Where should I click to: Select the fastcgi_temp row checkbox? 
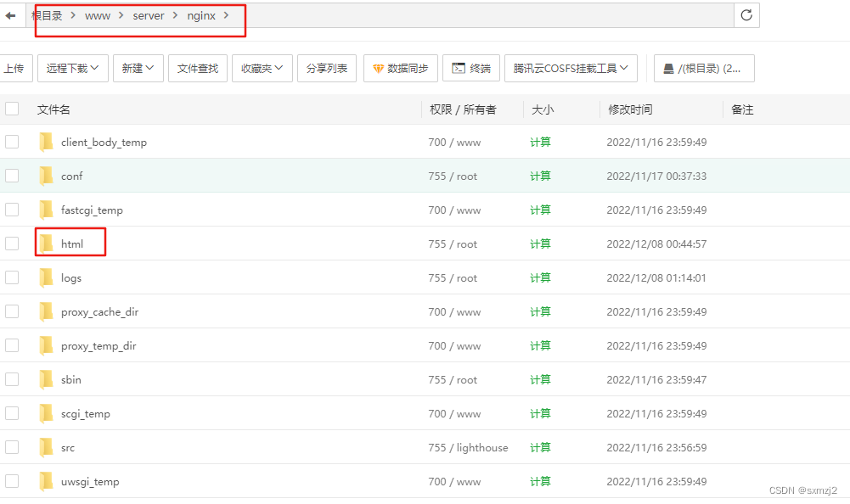pos(12,210)
